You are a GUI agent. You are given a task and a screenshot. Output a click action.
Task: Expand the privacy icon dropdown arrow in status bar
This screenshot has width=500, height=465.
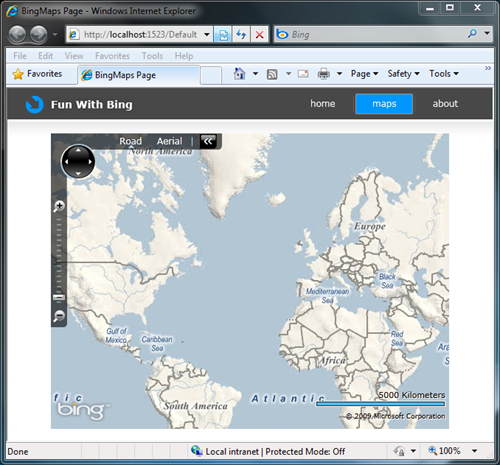[x=413, y=451]
